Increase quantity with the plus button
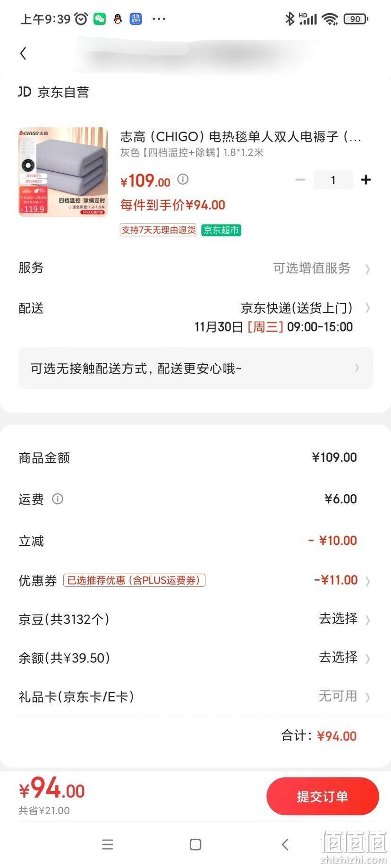Viewport: 391px width, 868px height. click(365, 180)
